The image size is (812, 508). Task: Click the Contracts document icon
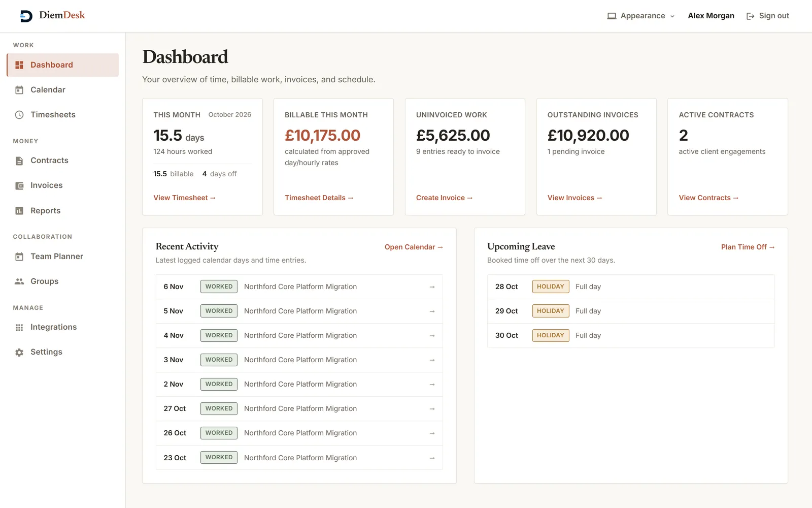point(19,161)
